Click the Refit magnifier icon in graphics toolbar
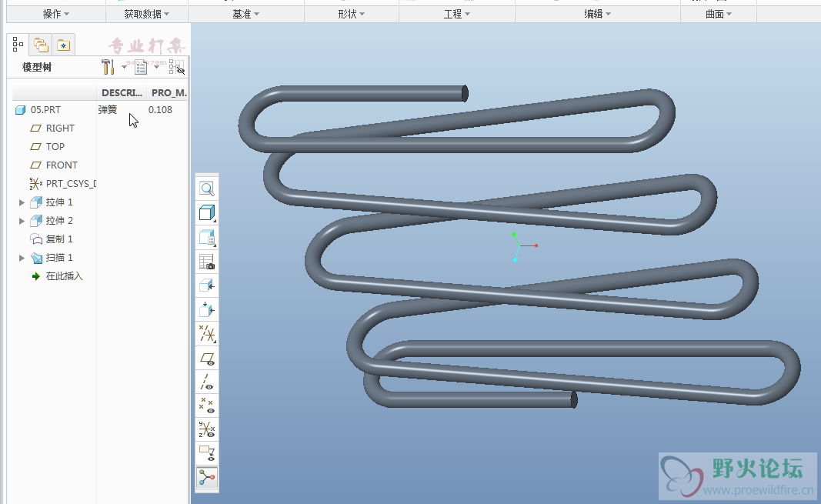821x504 pixels. [207, 189]
